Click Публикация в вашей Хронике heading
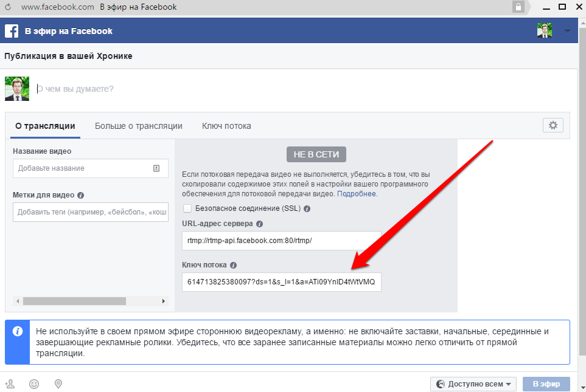The height and width of the screenshot is (392, 586). (68, 56)
